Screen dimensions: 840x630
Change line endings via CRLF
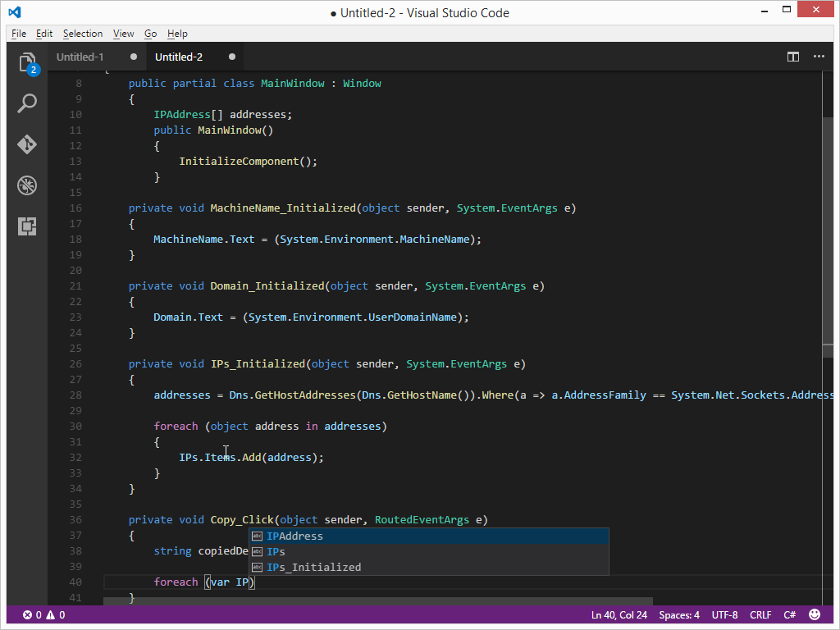pyautogui.click(x=760, y=615)
